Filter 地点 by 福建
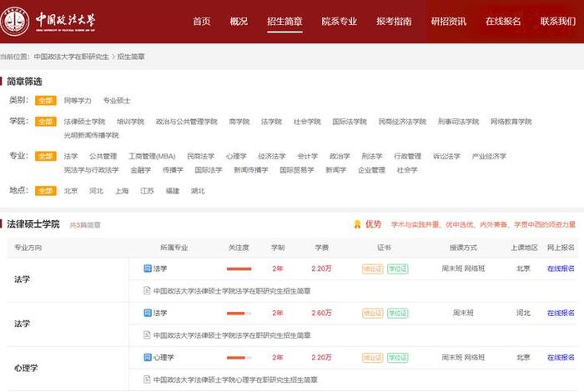This screenshot has height=392, width=584. click(x=173, y=191)
